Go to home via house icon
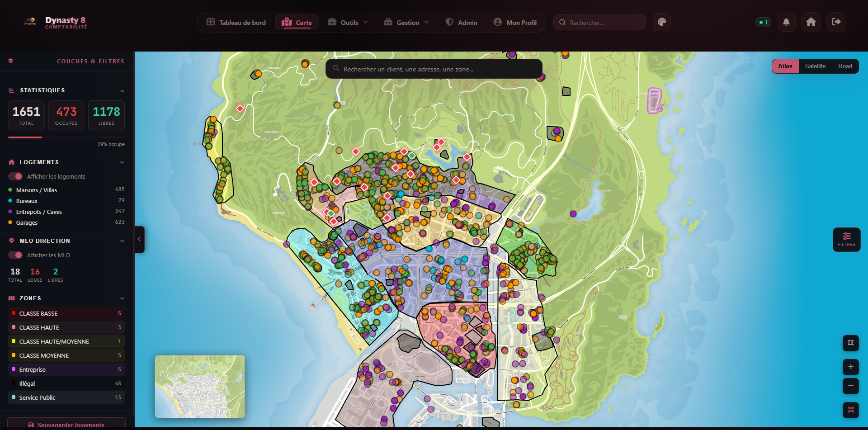This screenshot has width=868, height=430. point(811,22)
